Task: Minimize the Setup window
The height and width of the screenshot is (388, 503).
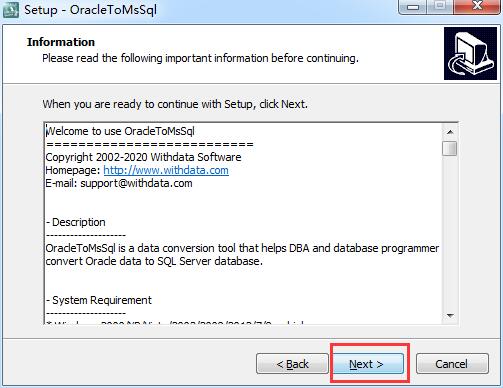Action: [x=413, y=7]
